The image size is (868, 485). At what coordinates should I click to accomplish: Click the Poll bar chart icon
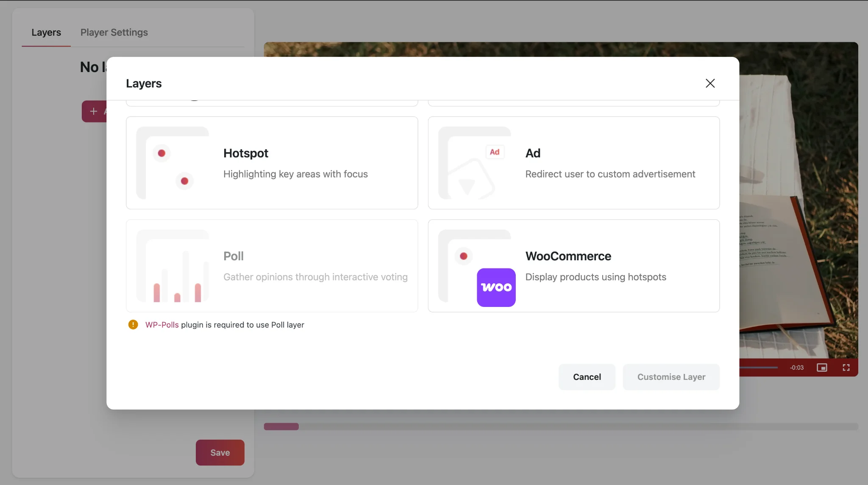172,266
